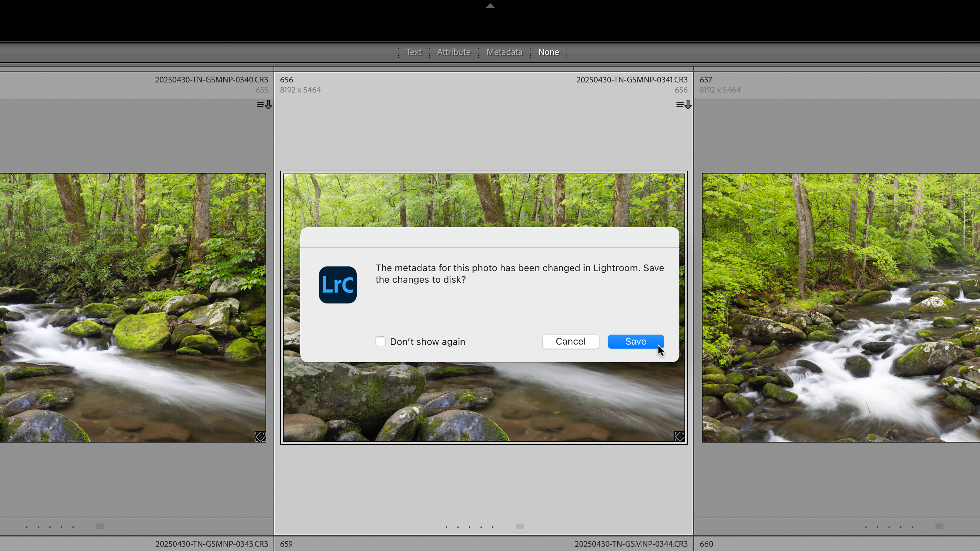This screenshot has height=551, width=980.
Task: Click the Save button in the dialog
Action: 635,341
